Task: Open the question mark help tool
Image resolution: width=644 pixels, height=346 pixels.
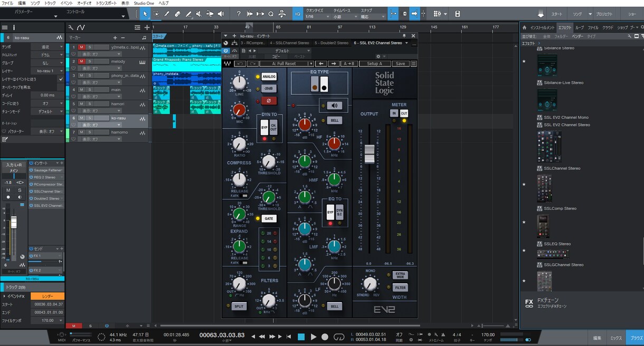Action: pyautogui.click(x=239, y=14)
